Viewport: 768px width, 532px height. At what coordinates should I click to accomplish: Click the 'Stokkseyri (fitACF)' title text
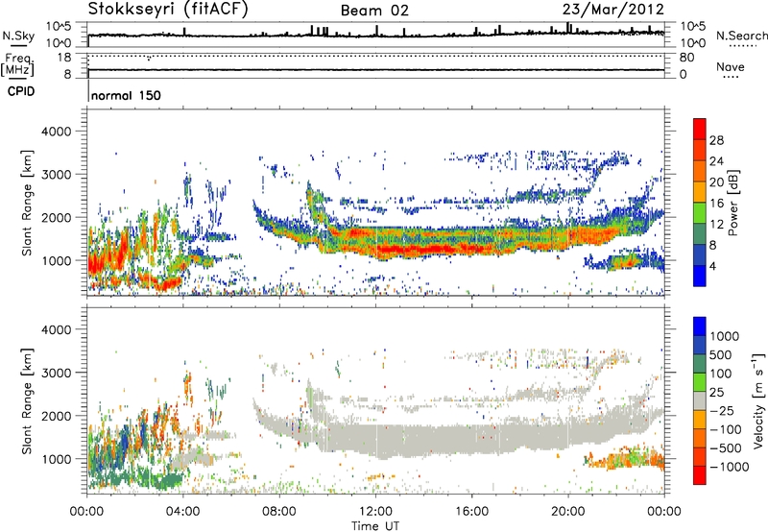pyautogui.click(x=168, y=10)
